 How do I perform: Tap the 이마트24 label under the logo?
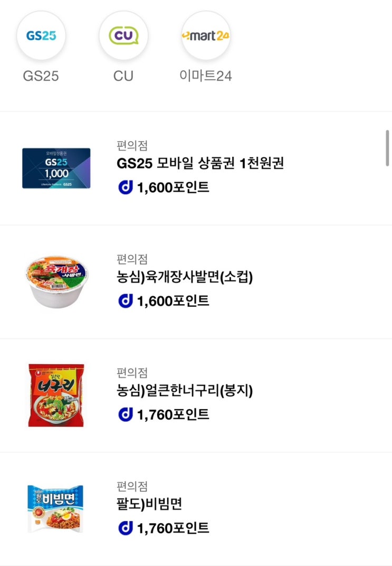pos(206,76)
